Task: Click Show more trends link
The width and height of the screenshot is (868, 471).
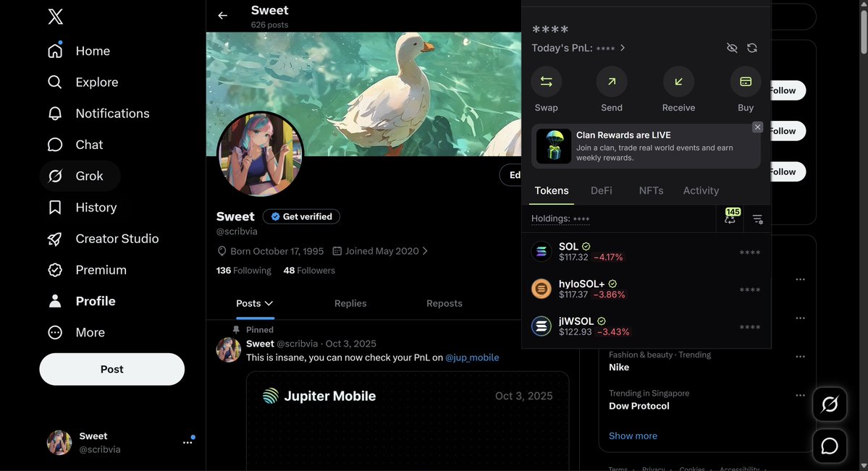Action: (x=633, y=436)
